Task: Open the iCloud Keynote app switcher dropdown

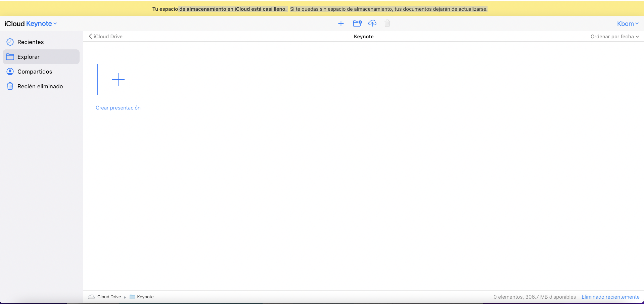Action: click(x=31, y=24)
